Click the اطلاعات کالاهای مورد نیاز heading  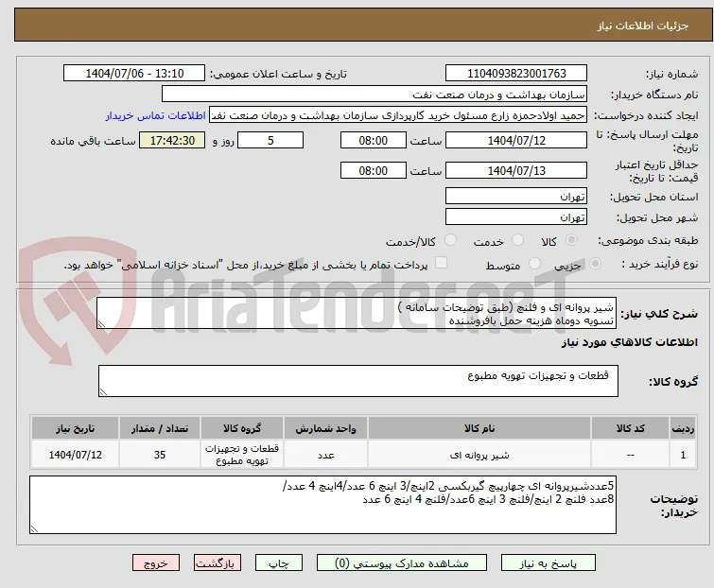629,342
